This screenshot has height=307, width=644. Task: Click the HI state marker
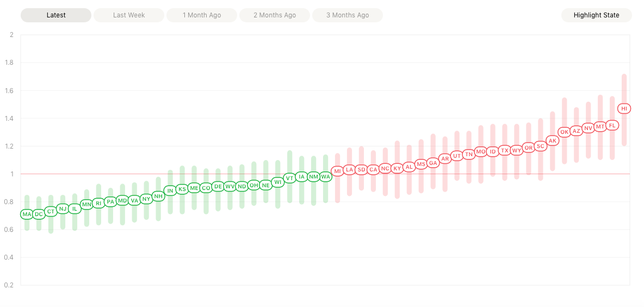(x=624, y=109)
